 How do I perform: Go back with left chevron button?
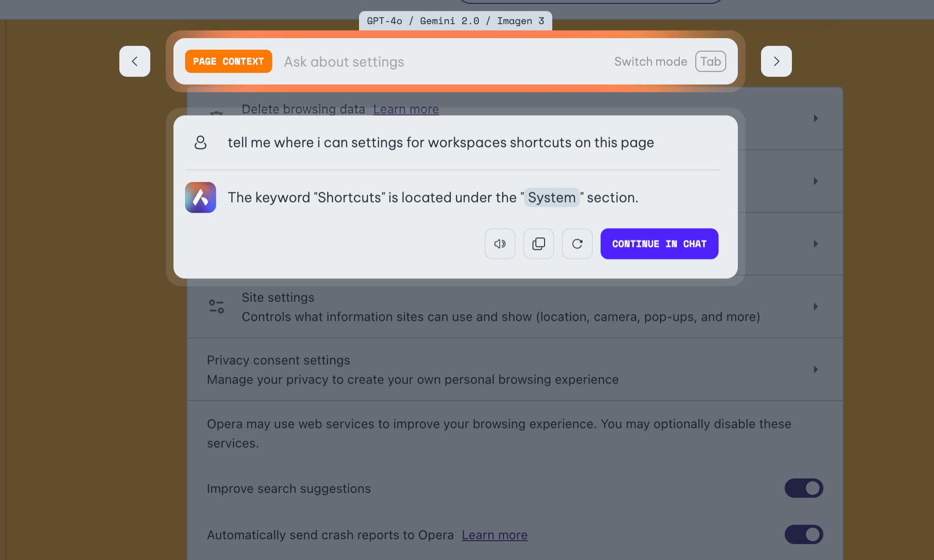(x=134, y=61)
